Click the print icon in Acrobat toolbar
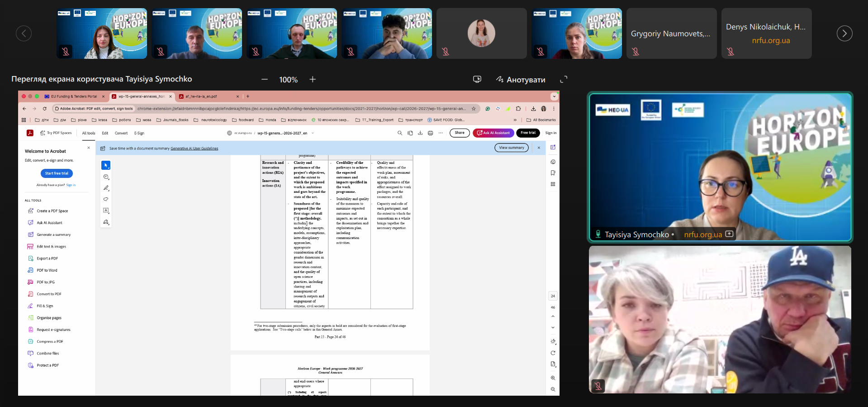This screenshot has height=407, width=868. coord(430,133)
